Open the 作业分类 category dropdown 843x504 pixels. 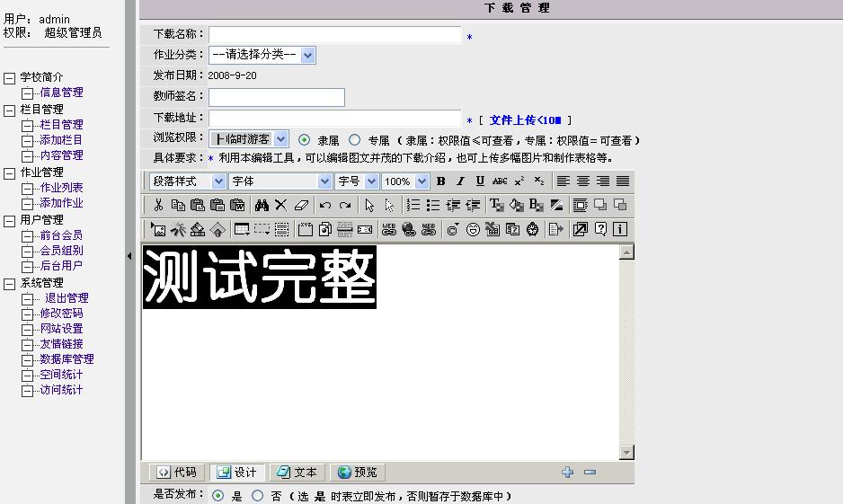pos(262,55)
